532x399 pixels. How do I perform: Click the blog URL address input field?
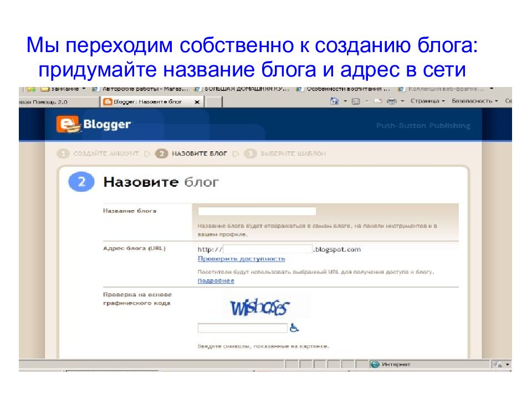click(268, 249)
